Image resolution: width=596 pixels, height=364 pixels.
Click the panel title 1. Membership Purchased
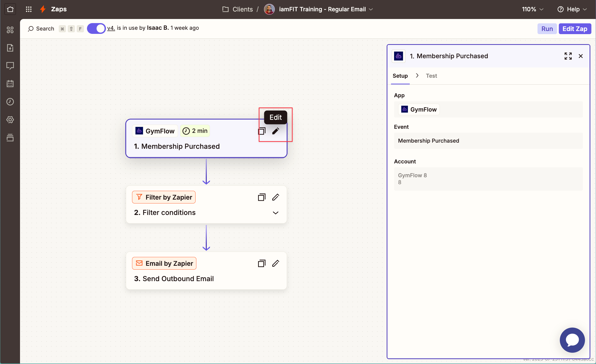point(449,56)
